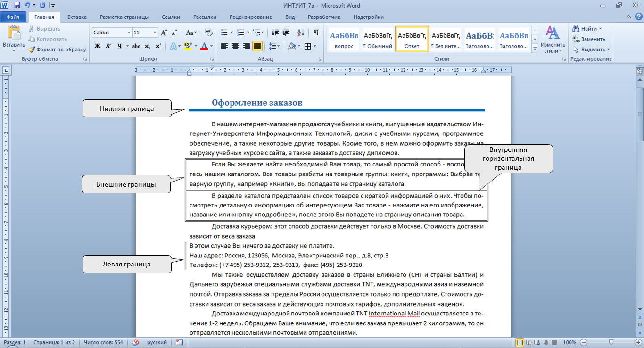Toggle bold (Ж)
The width and height of the screenshot is (644, 348).
coord(98,46)
